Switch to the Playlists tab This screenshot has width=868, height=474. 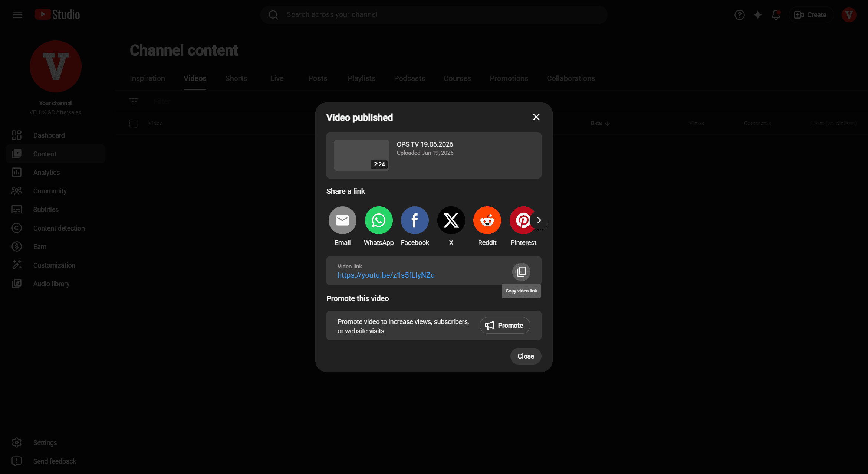coord(361,78)
